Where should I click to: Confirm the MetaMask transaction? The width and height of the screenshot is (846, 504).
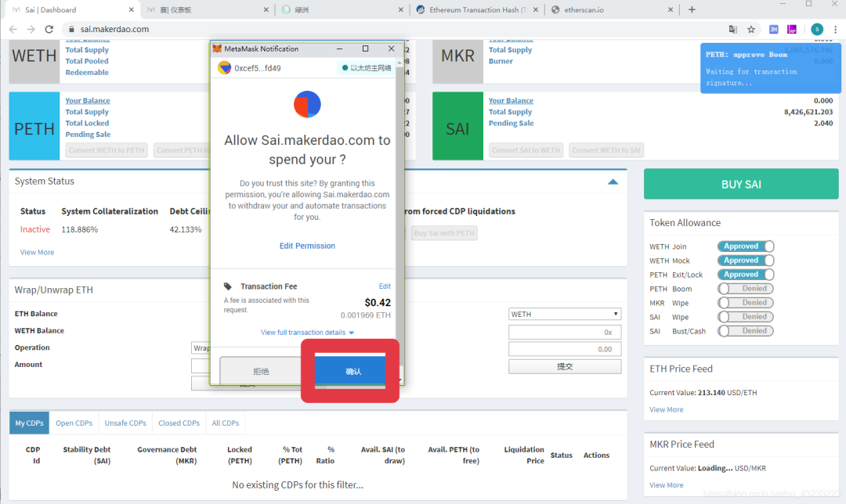[x=350, y=371]
